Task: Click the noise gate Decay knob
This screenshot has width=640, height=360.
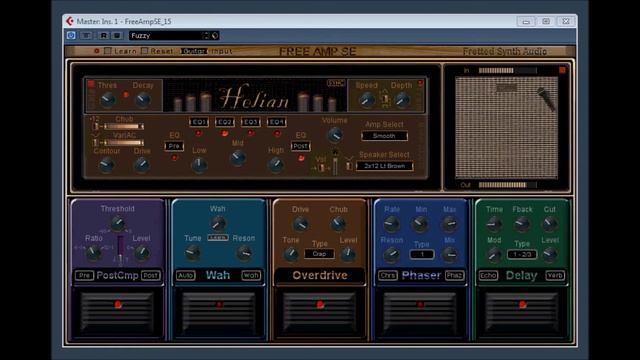Action: tap(143, 99)
